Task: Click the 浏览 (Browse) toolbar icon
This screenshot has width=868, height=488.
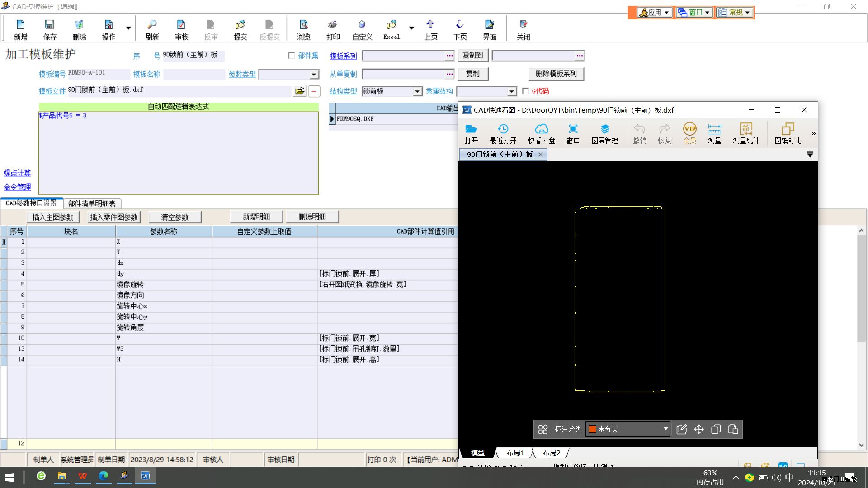Action: pyautogui.click(x=303, y=30)
